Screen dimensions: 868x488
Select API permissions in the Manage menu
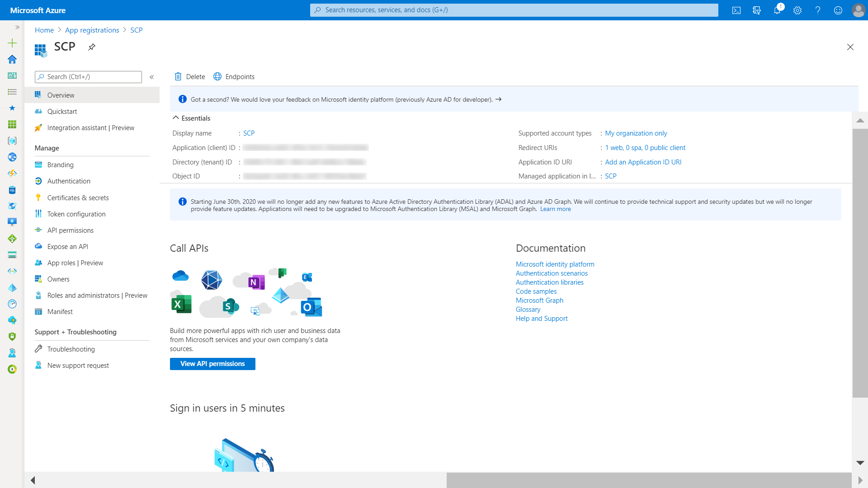pos(70,230)
